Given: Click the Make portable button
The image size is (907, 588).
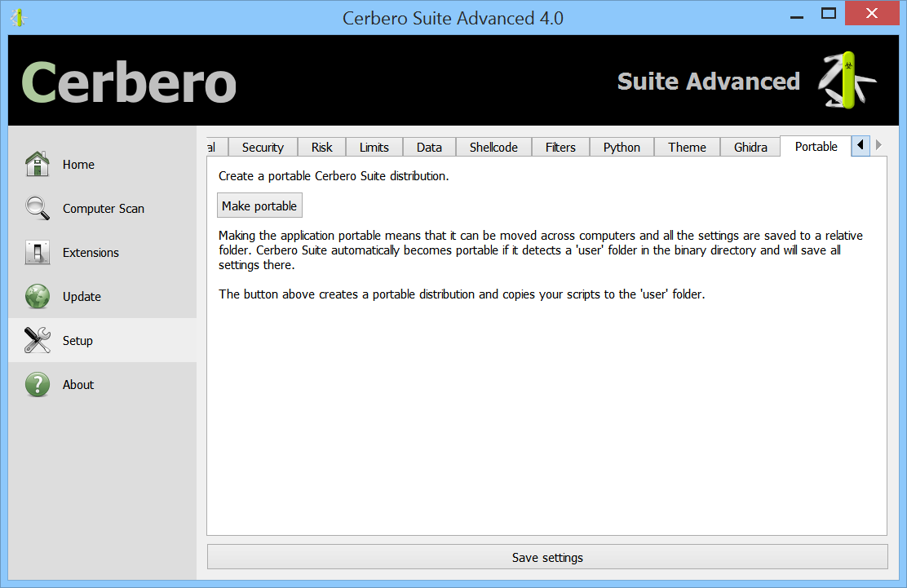Looking at the screenshot, I should coord(259,206).
